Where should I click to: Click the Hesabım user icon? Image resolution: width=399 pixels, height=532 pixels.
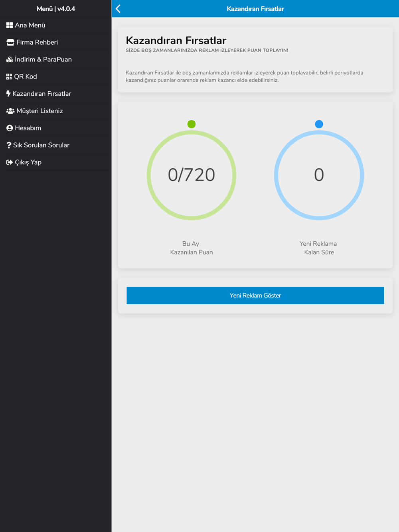(x=10, y=128)
